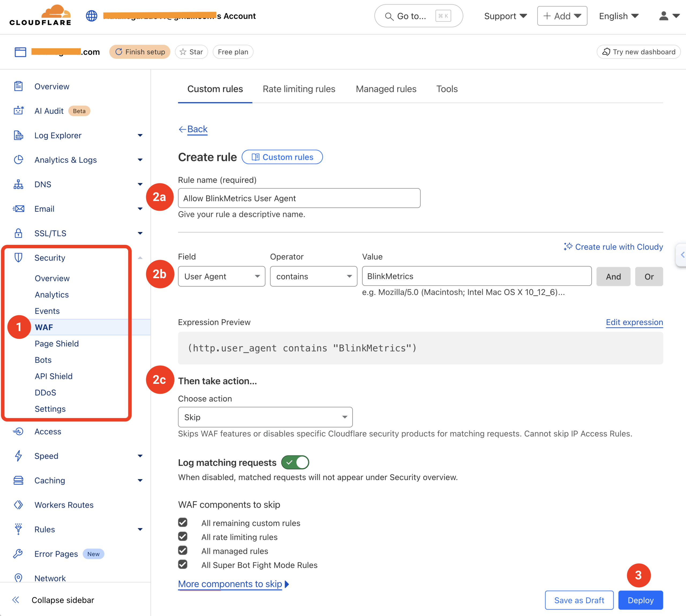Switch to the Rate limiting rules tab
Image resolution: width=686 pixels, height=616 pixels.
(299, 89)
